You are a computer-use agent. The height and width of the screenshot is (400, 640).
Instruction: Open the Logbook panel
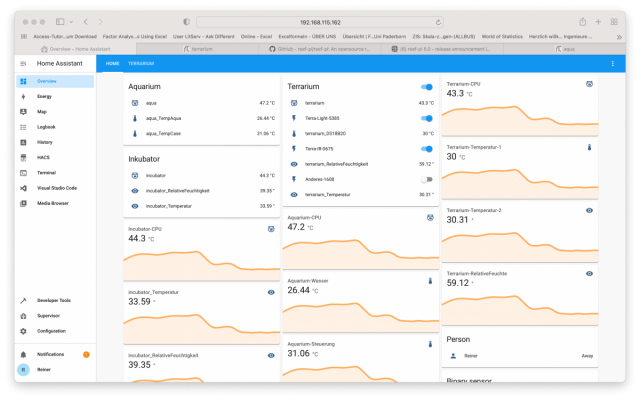(x=55, y=127)
